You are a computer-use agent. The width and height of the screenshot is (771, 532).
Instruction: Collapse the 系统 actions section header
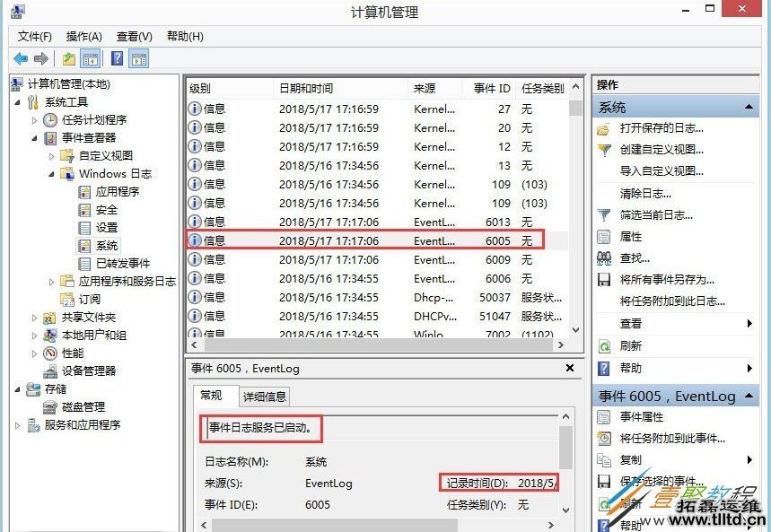click(748, 106)
